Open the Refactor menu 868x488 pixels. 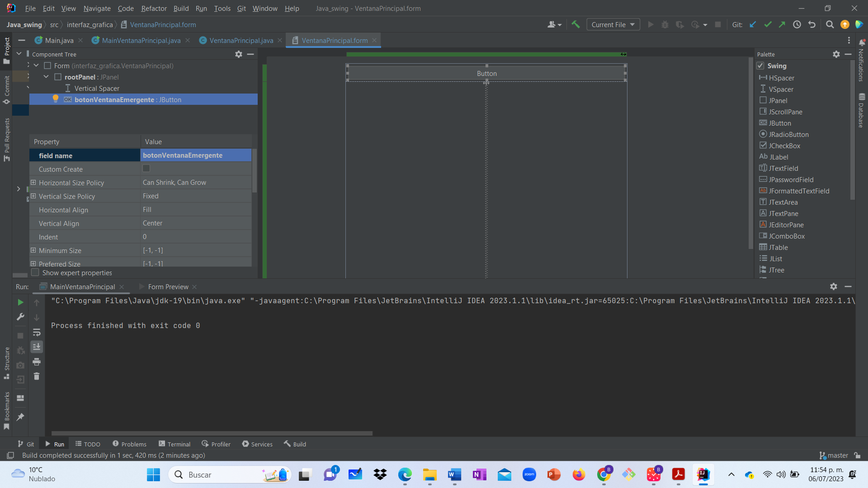point(153,8)
